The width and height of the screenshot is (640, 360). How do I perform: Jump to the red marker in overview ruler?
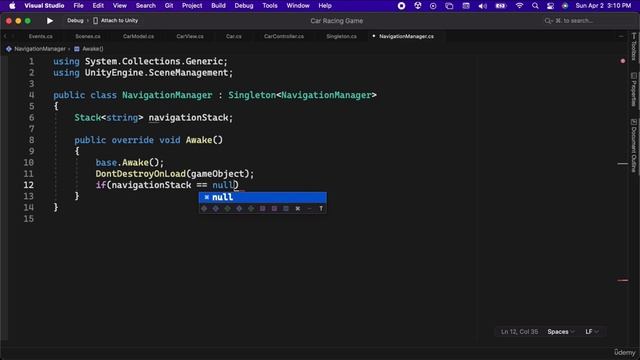[x=622, y=280]
